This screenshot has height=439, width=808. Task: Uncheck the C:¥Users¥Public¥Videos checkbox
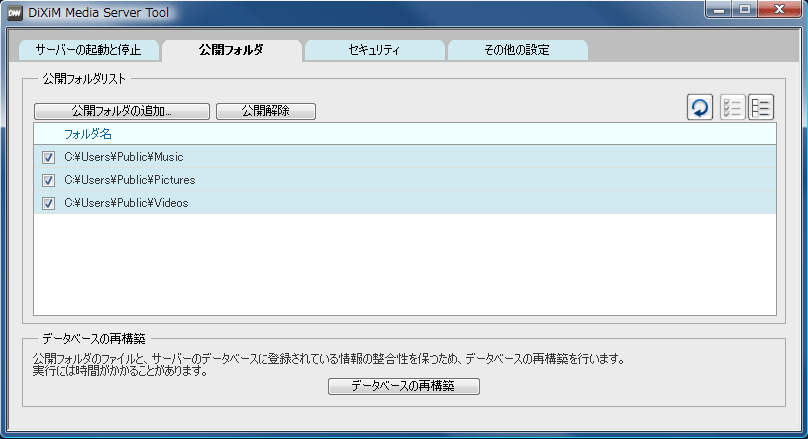(48, 204)
